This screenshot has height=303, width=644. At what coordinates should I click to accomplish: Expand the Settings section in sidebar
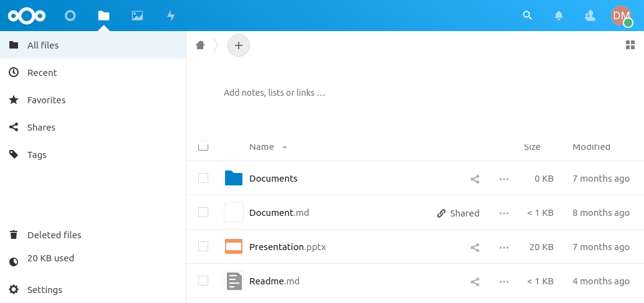[x=45, y=290]
